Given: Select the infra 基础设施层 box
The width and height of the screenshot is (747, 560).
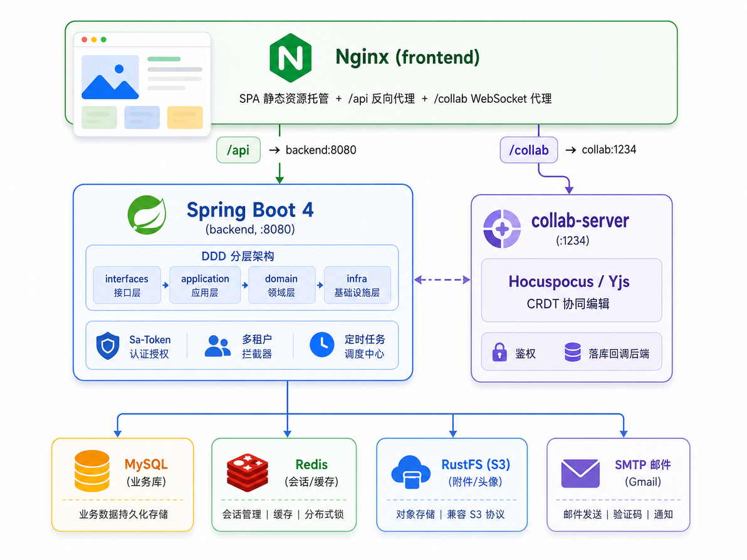Looking at the screenshot, I should [x=357, y=285].
